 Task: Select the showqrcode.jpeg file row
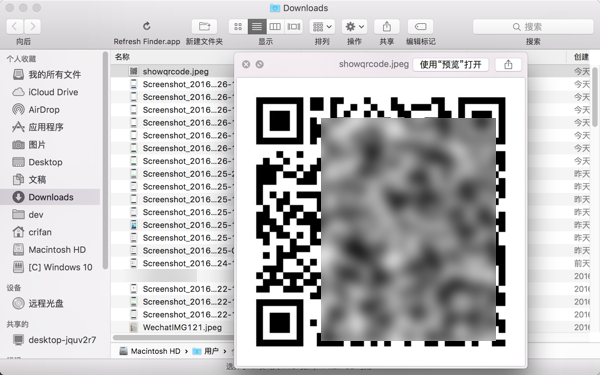coord(172,72)
